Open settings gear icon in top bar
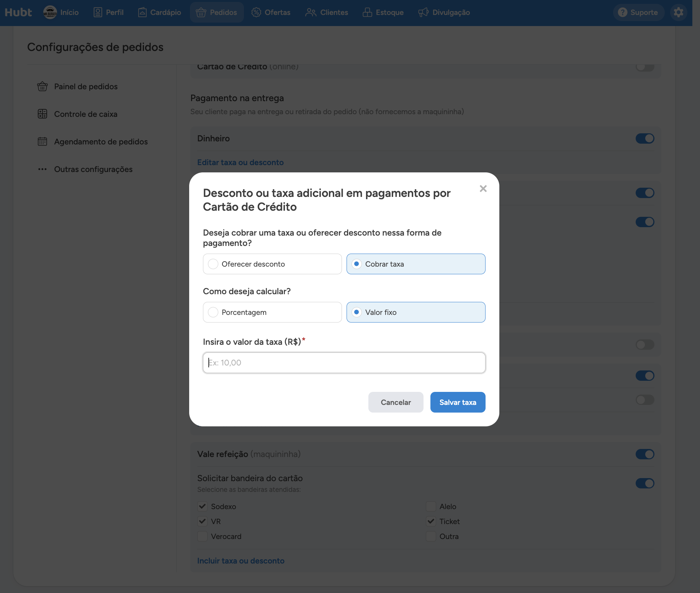 [x=679, y=12]
